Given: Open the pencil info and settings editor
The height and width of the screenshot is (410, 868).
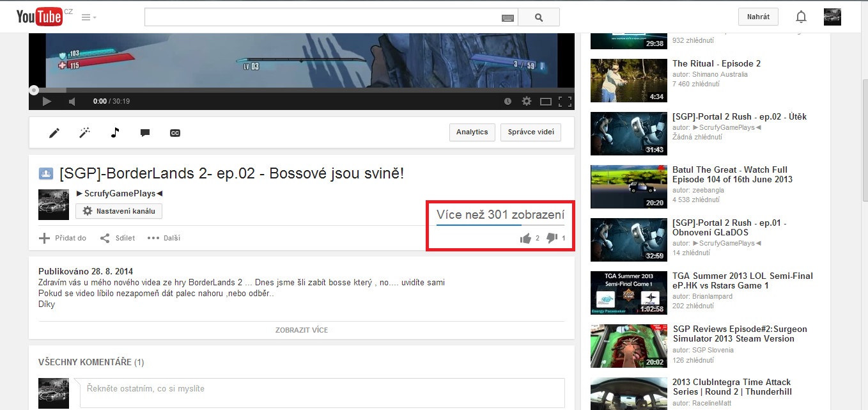Looking at the screenshot, I should (x=54, y=132).
